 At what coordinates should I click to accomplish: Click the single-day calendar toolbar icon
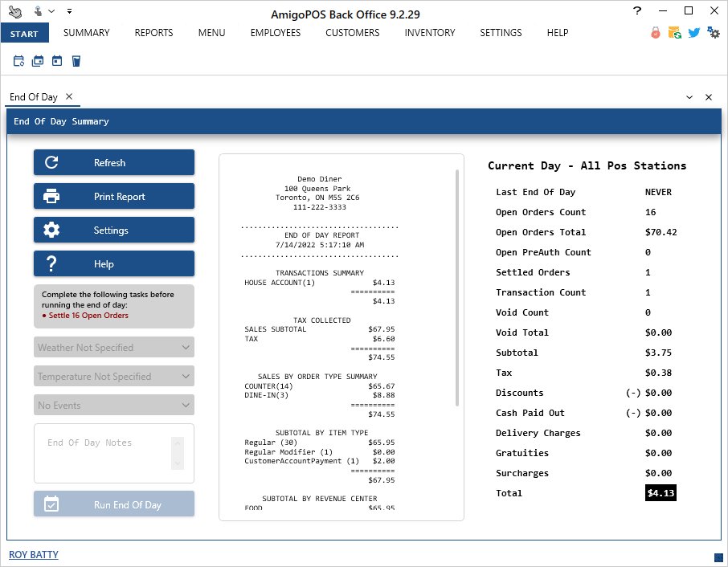[x=56, y=61]
